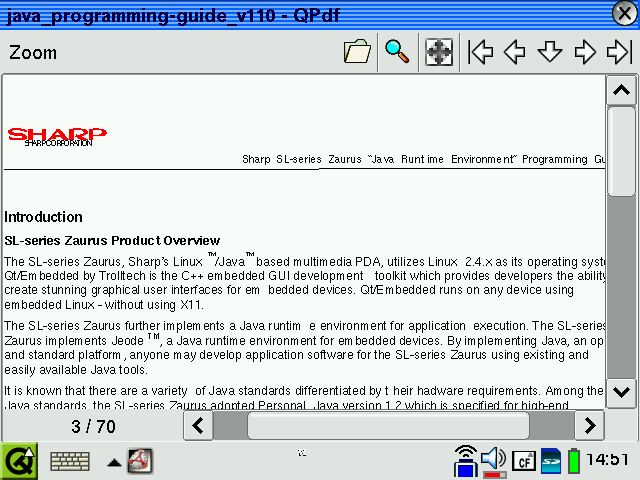Screen dimensions: 640x480
Task: Click the Sharp logo in the document
Action: 57,137
